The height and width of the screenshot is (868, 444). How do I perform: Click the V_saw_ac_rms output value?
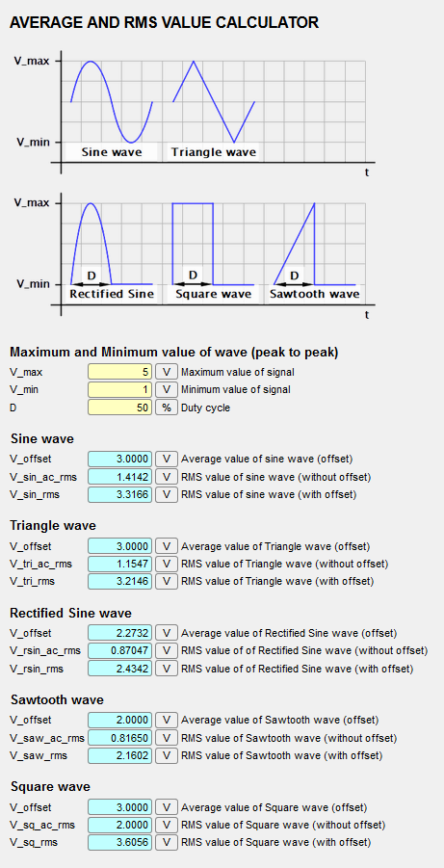[x=119, y=738]
